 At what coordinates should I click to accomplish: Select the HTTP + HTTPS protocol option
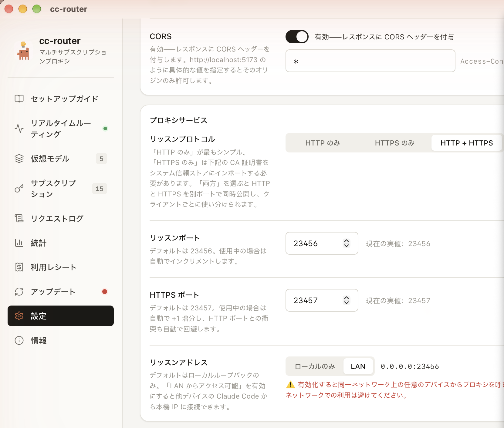click(467, 143)
